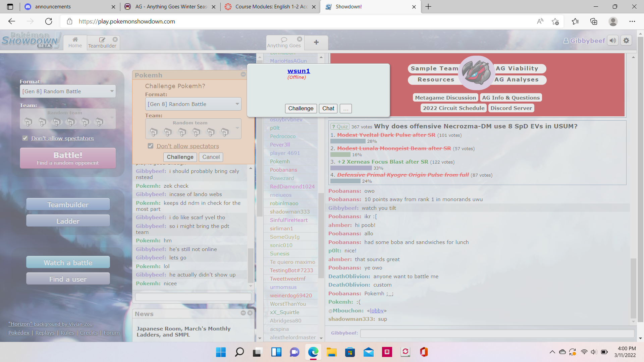
Task: Toggle Don't allow spectators in Pokemh challenge
Action: pos(151,146)
